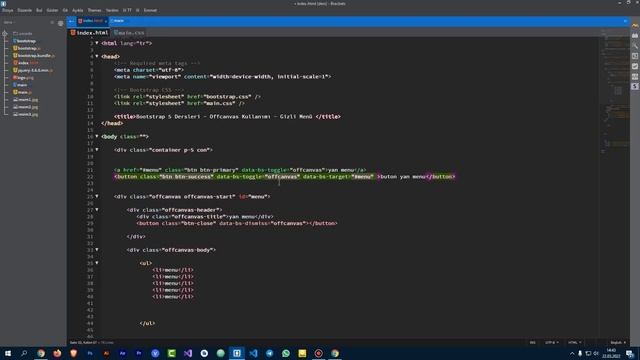This screenshot has width=640, height=360.
Task: Open main.js in the file tree
Action: (x=22, y=92)
